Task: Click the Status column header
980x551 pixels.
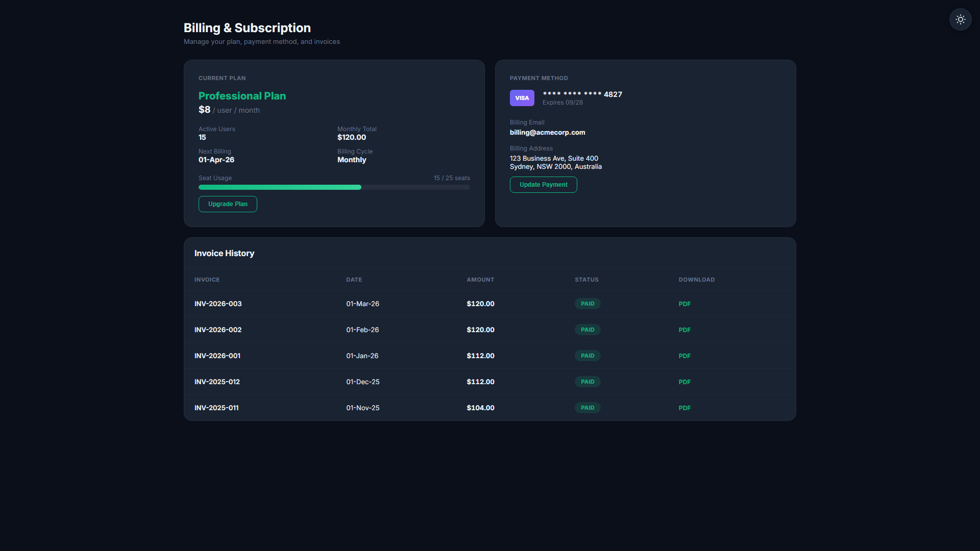Action: pyautogui.click(x=586, y=280)
